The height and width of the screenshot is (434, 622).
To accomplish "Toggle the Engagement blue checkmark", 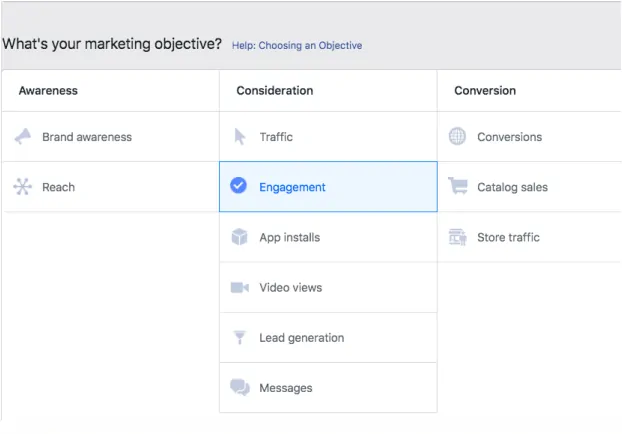I will point(238,186).
